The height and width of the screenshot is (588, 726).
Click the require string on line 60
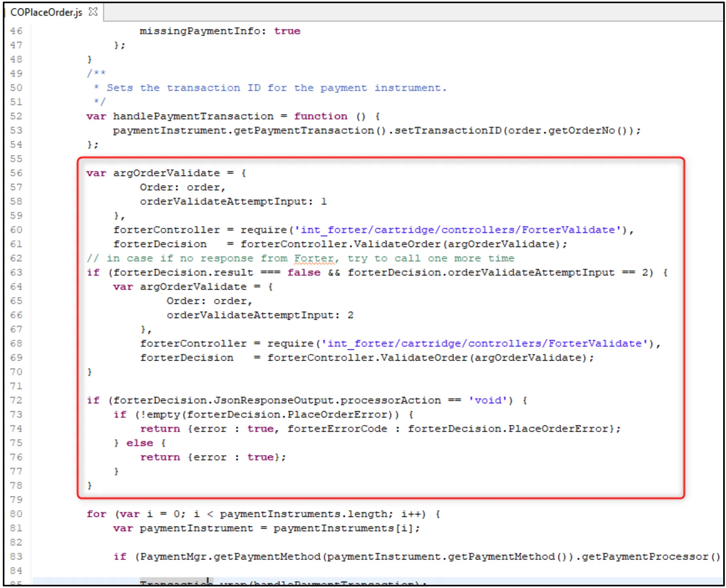click(458, 230)
